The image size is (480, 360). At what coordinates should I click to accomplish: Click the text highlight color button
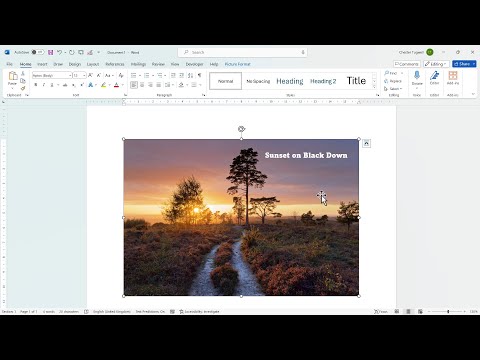point(104,85)
